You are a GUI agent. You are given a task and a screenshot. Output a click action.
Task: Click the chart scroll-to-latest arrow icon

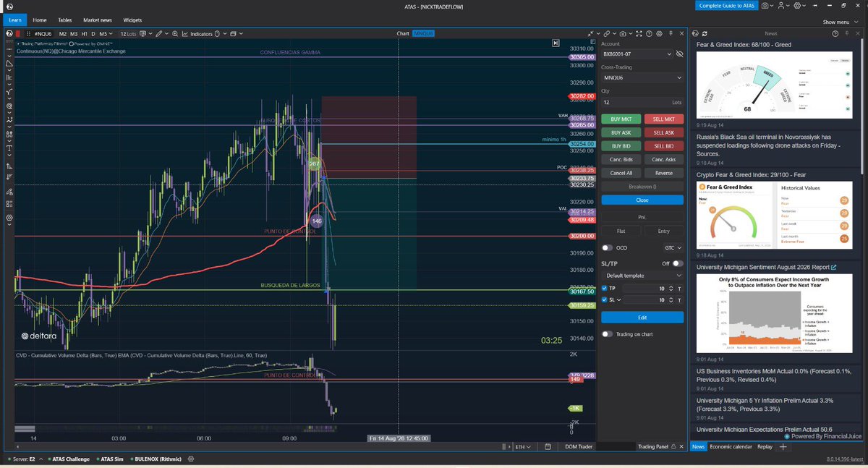click(555, 43)
